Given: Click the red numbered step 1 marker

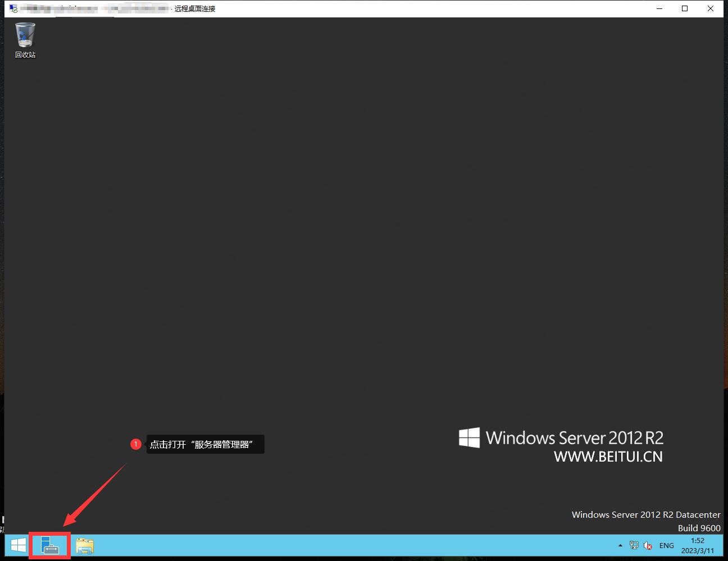Looking at the screenshot, I should point(135,444).
